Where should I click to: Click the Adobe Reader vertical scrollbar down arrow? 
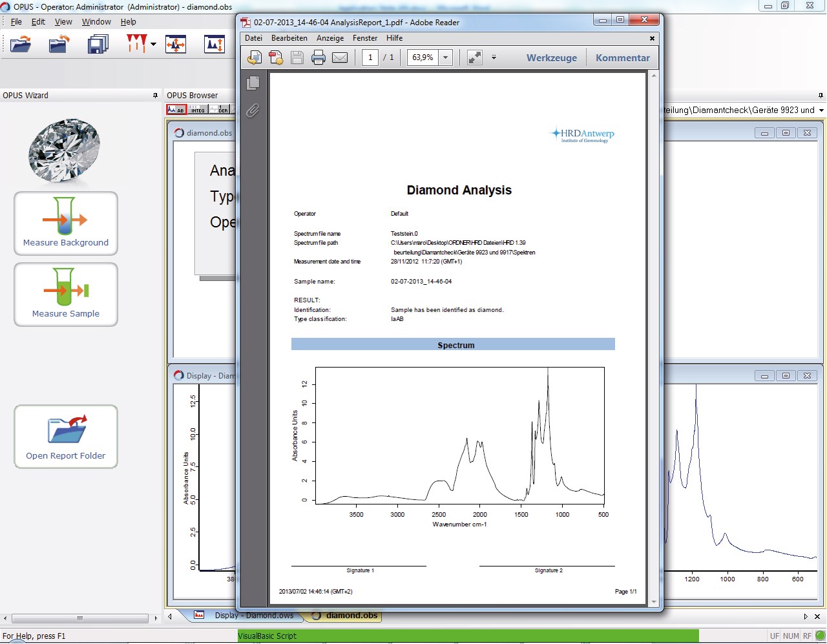click(x=654, y=601)
